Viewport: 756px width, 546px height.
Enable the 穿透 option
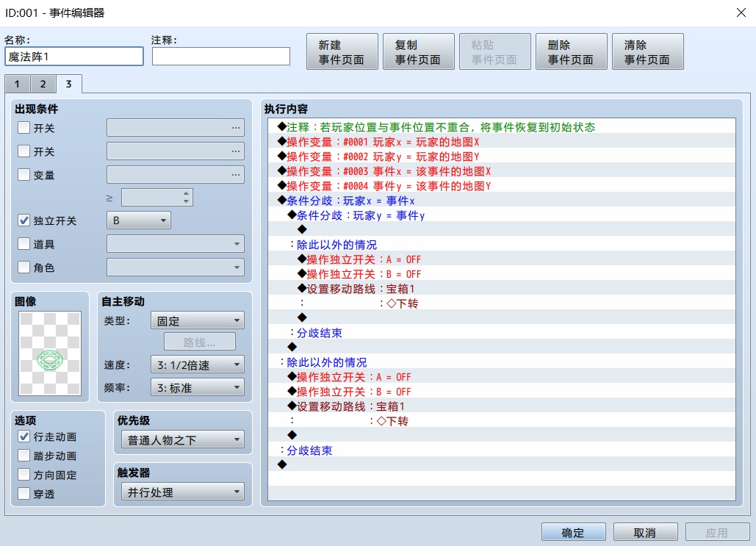(x=24, y=493)
